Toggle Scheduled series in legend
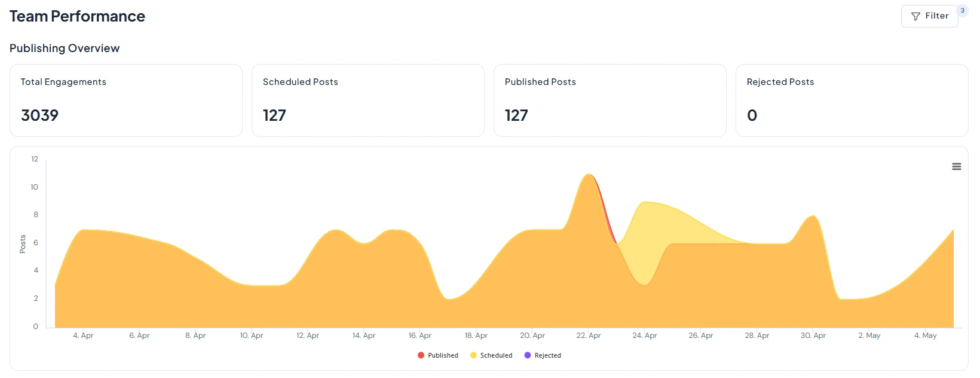 pos(491,355)
